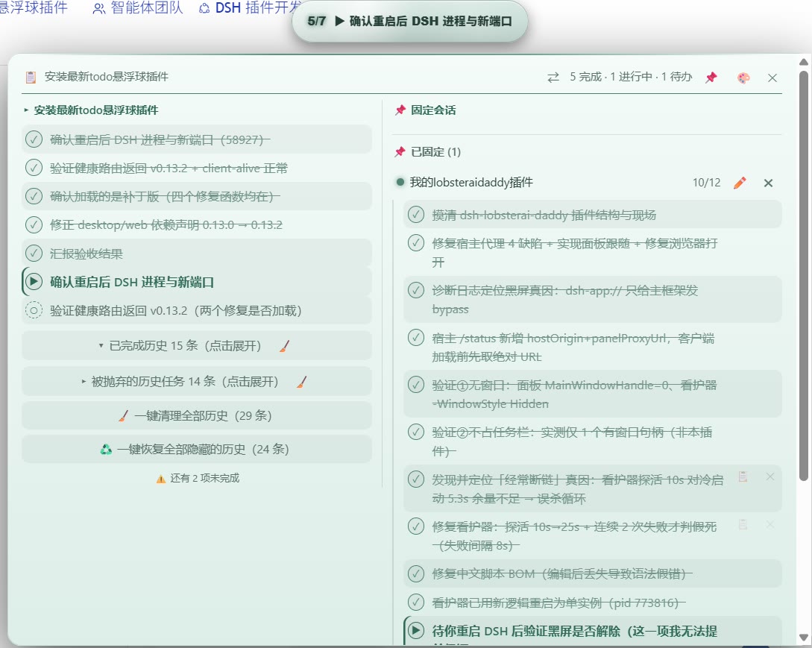Edit pinned session 我的lobsteraidaddy插件 with pencil icon

point(740,183)
